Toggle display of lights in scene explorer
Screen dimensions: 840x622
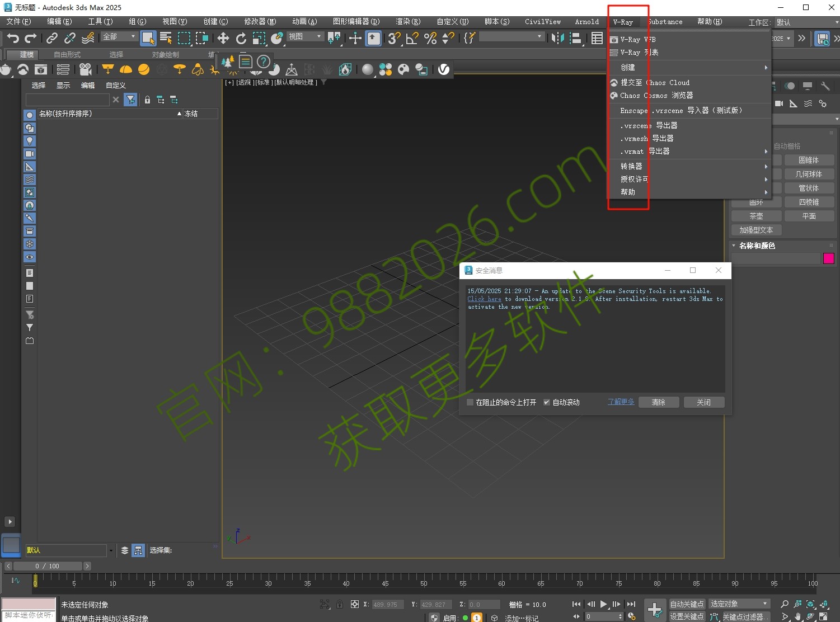30,141
